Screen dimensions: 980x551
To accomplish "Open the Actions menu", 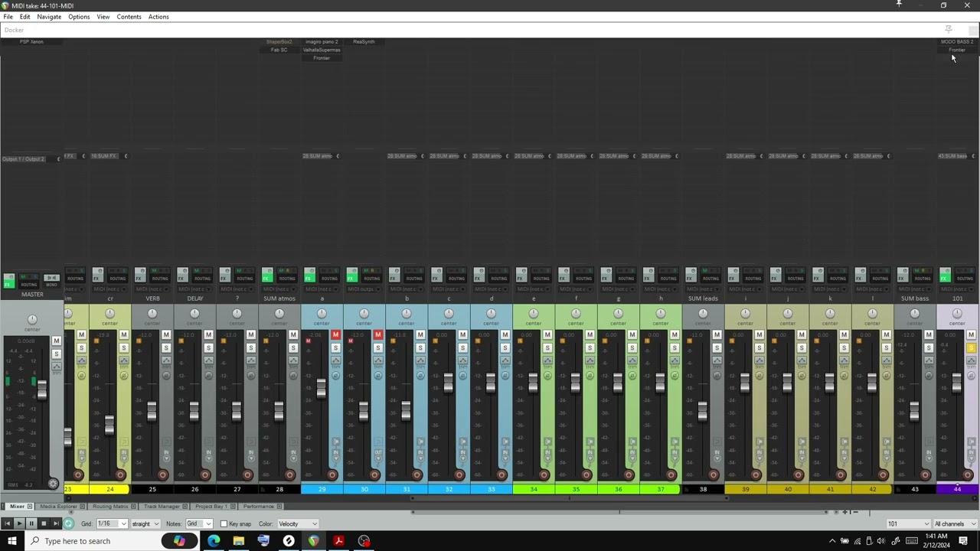I will (158, 17).
